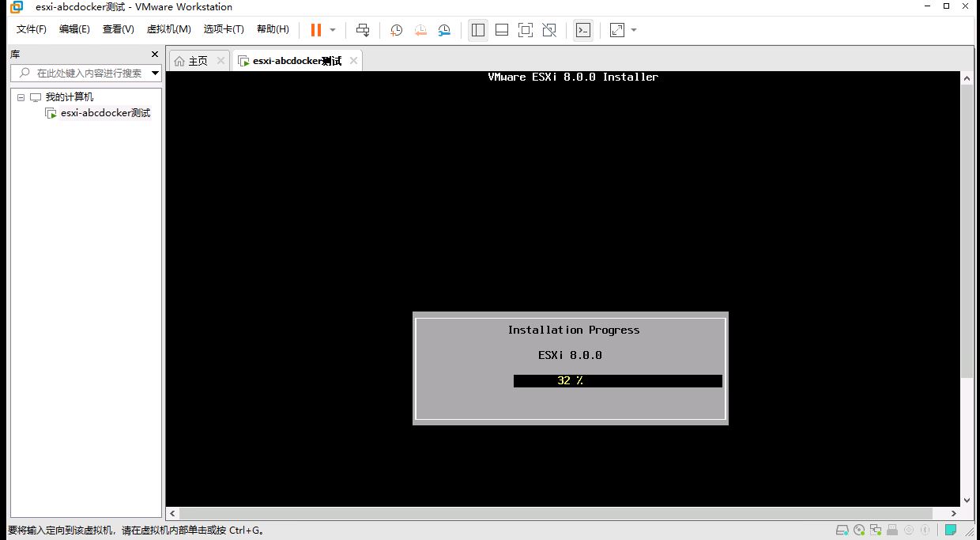Open the library search filter dropdown
This screenshot has height=540, width=980.
155,73
